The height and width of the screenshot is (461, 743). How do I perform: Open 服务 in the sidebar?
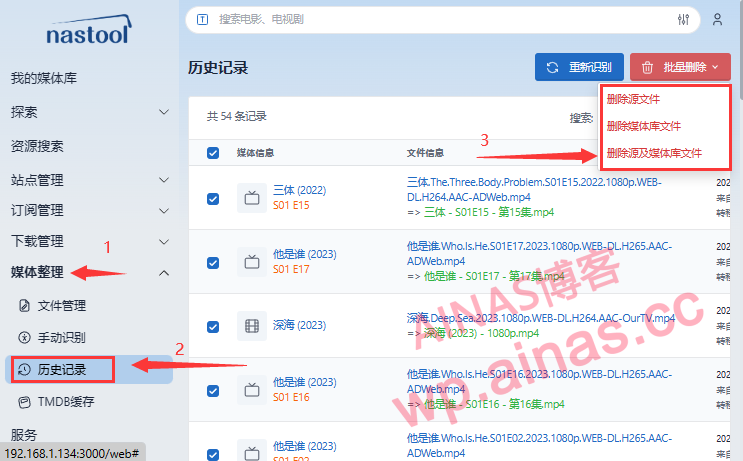tap(24, 434)
